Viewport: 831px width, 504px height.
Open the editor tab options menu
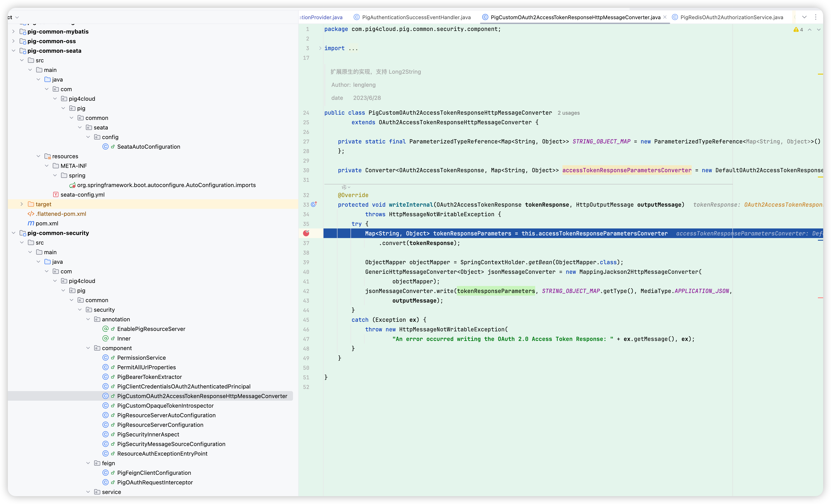click(x=816, y=17)
